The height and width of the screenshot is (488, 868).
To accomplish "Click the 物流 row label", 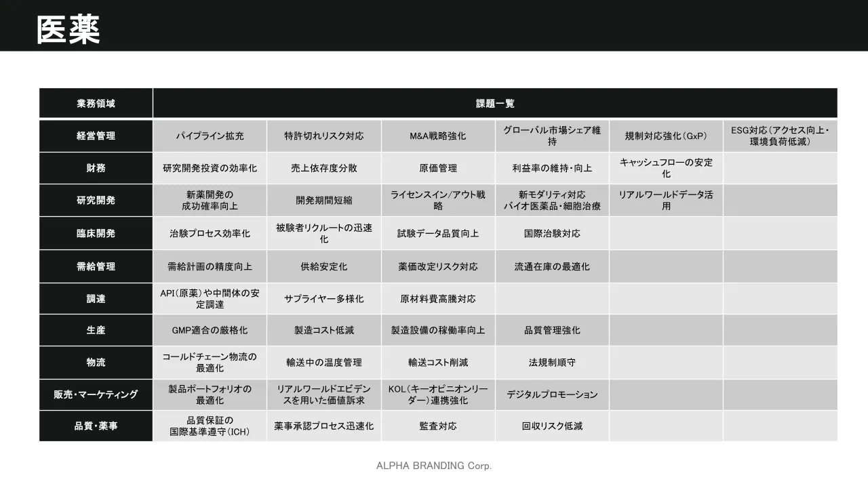I will click(x=96, y=362).
